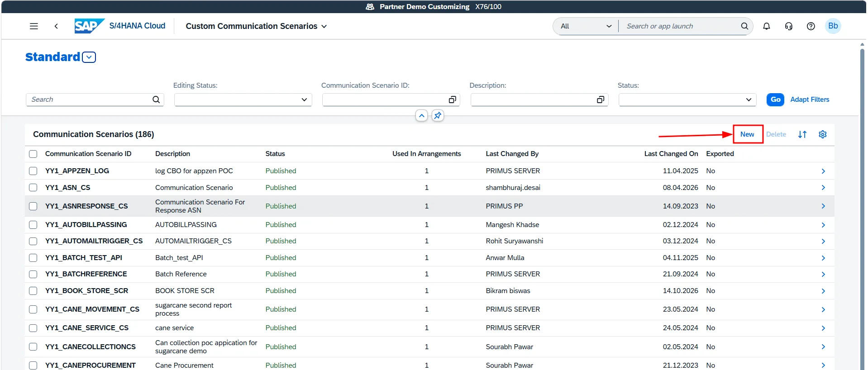Expand the Standard view variant dropdown
The height and width of the screenshot is (370, 868).
pyautogui.click(x=89, y=57)
